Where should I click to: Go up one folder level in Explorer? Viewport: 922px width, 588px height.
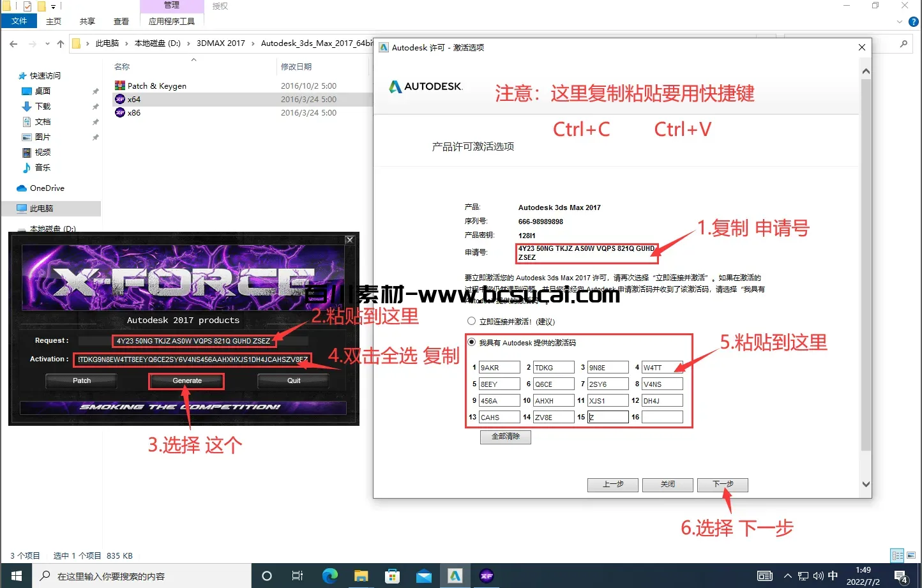tap(61, 43)
